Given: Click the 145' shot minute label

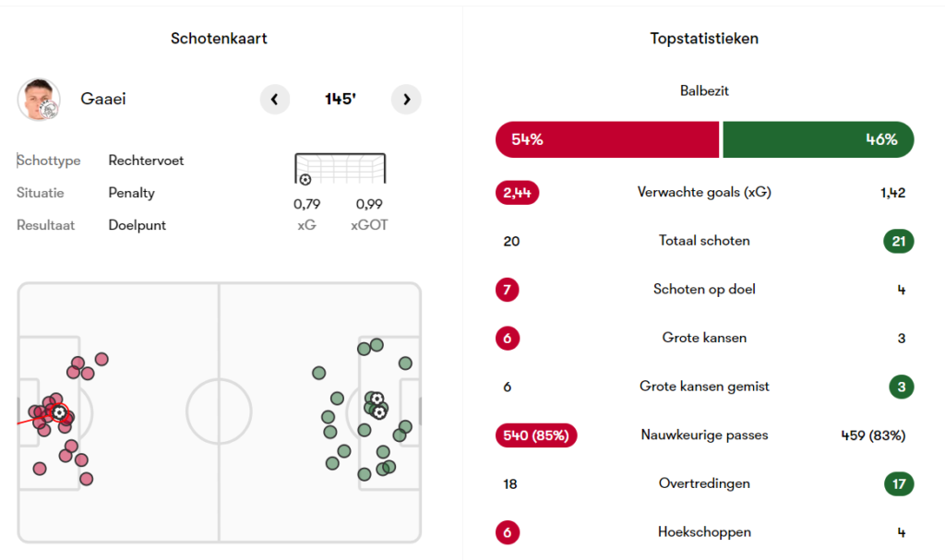Looking at the screenshot, I should pyautogui.click(x=341, y=99).
